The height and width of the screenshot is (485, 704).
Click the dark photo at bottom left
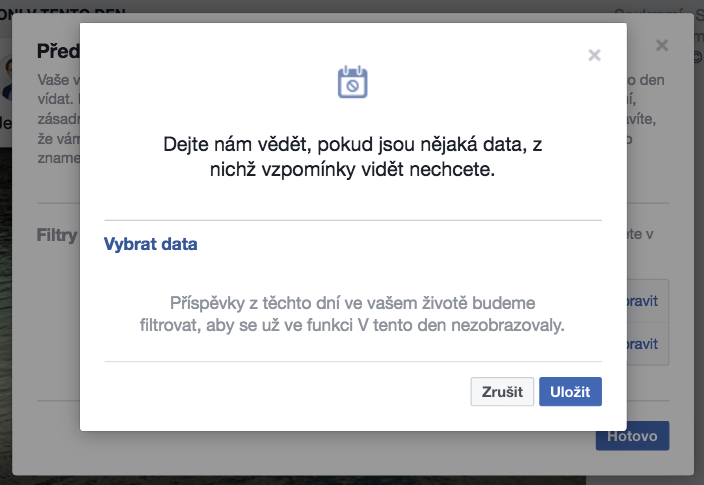(x=6, y=314)
